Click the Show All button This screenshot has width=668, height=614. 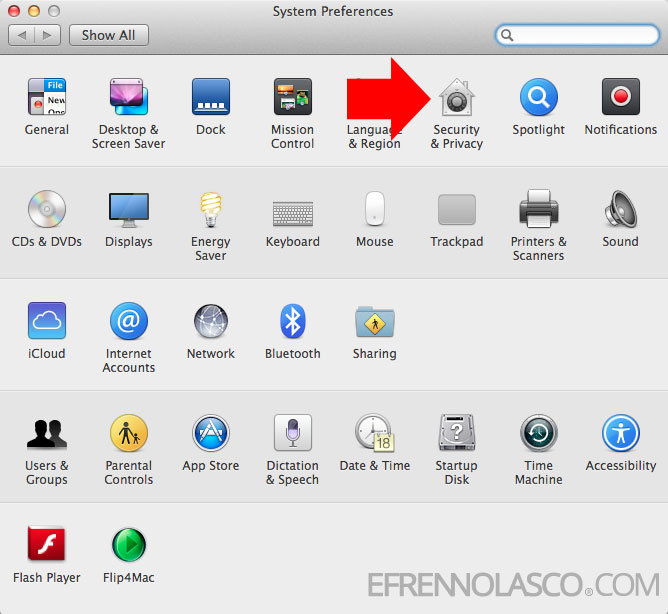pos(109,35)
